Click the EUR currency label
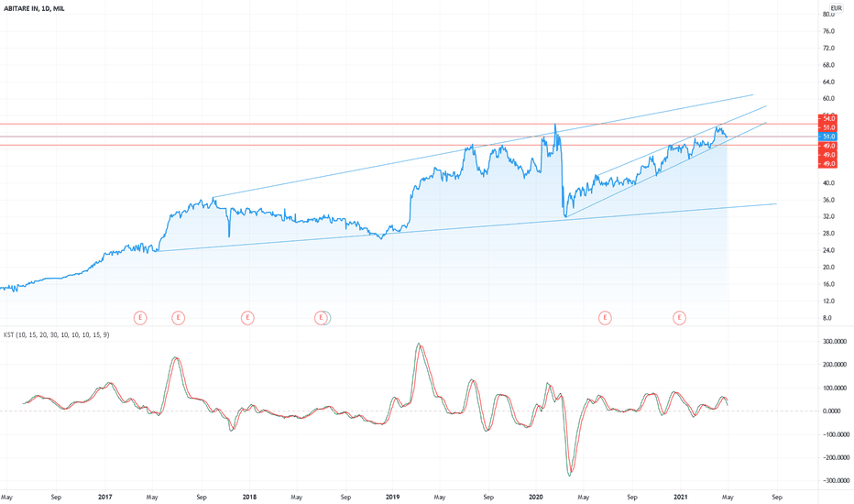Screen dimensions: 854x504 point(836,8)
